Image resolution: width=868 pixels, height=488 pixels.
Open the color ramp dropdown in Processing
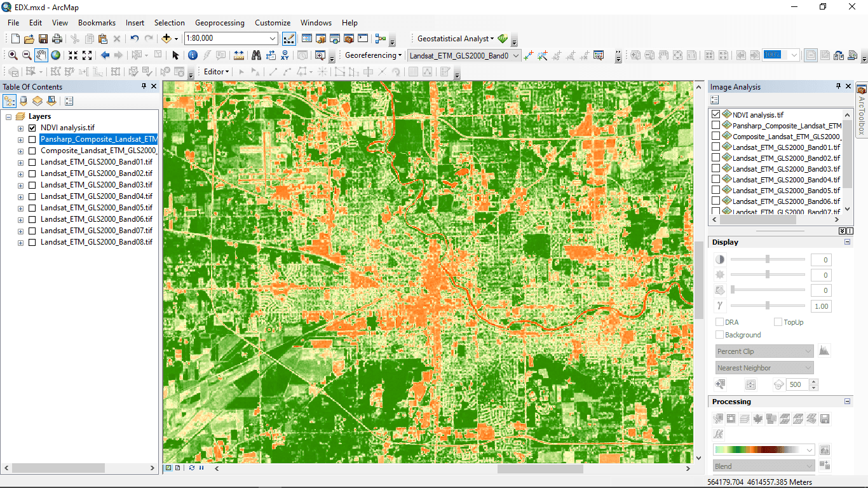[x=809, y=450]
